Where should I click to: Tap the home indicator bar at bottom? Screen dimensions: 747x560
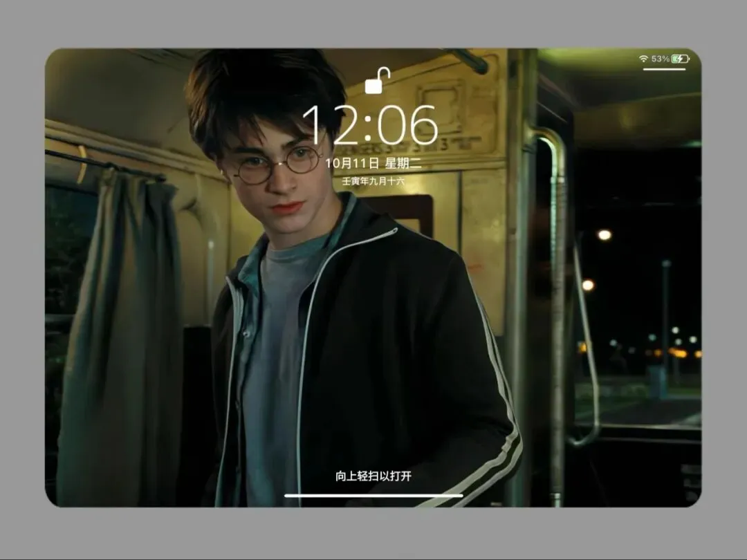point(373,495)
